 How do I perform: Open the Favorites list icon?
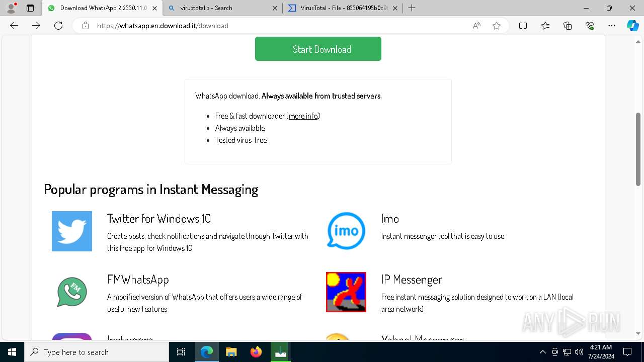point(545,26)
